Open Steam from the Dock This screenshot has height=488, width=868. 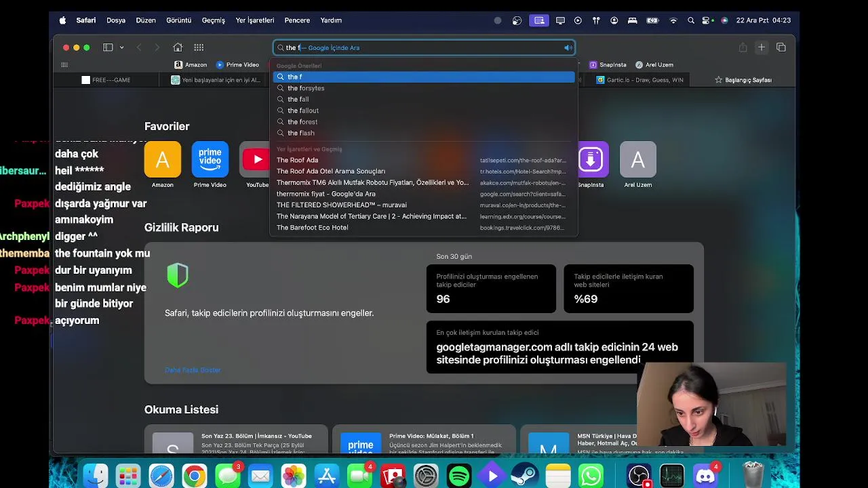[x=526, y=476]
